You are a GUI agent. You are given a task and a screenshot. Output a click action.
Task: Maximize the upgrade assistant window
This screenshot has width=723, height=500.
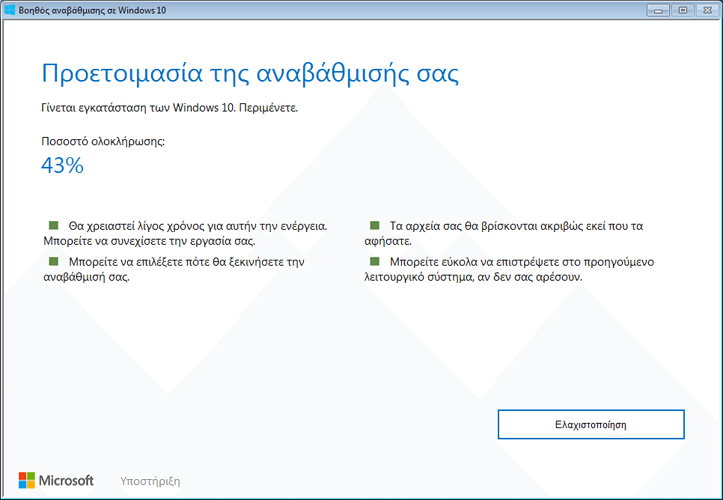(683, 10)
